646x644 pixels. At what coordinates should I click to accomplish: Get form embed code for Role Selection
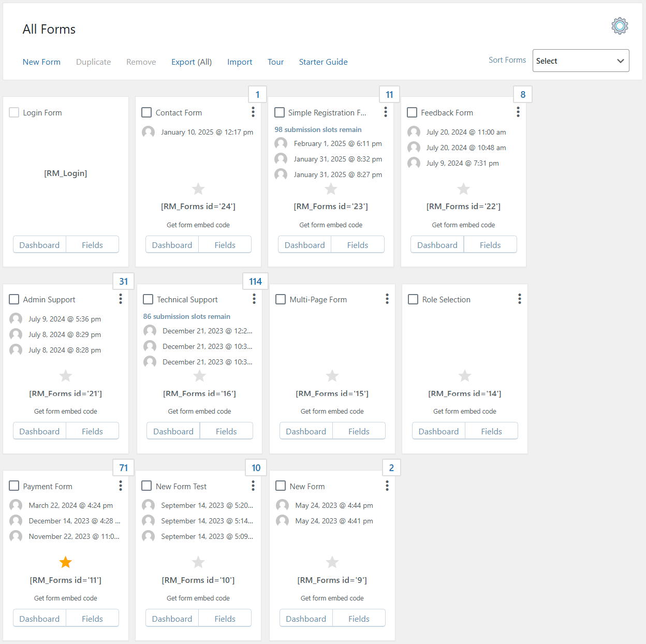pyautogui.click(x=464, y=412)
